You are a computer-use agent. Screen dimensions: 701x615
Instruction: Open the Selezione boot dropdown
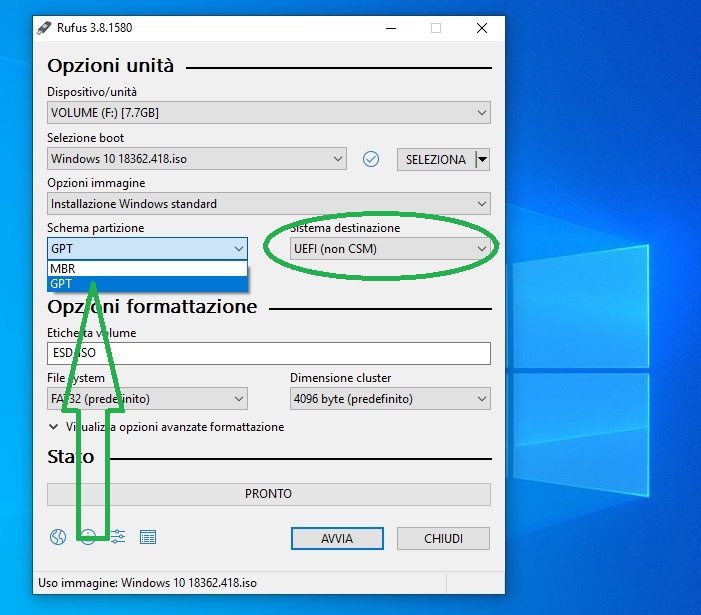197,159
